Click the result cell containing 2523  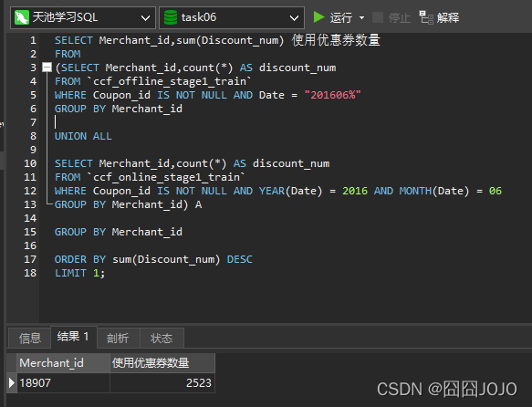coord(162,383)
